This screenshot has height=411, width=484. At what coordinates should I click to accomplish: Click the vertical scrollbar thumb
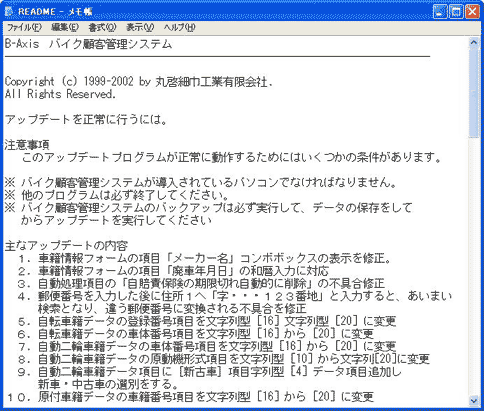coord(473,92)
